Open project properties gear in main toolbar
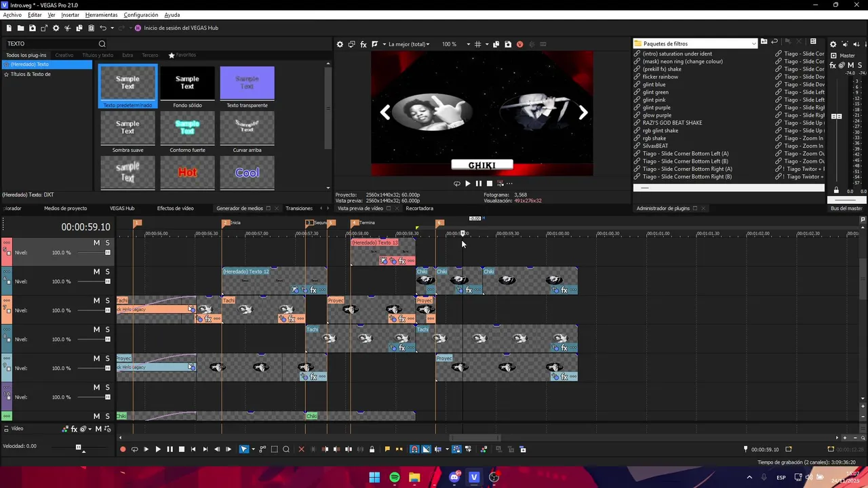 click(56, 28)
